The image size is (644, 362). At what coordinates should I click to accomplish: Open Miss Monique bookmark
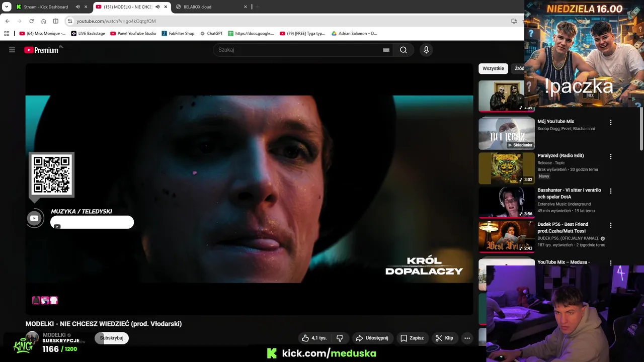tap(42, 34)
